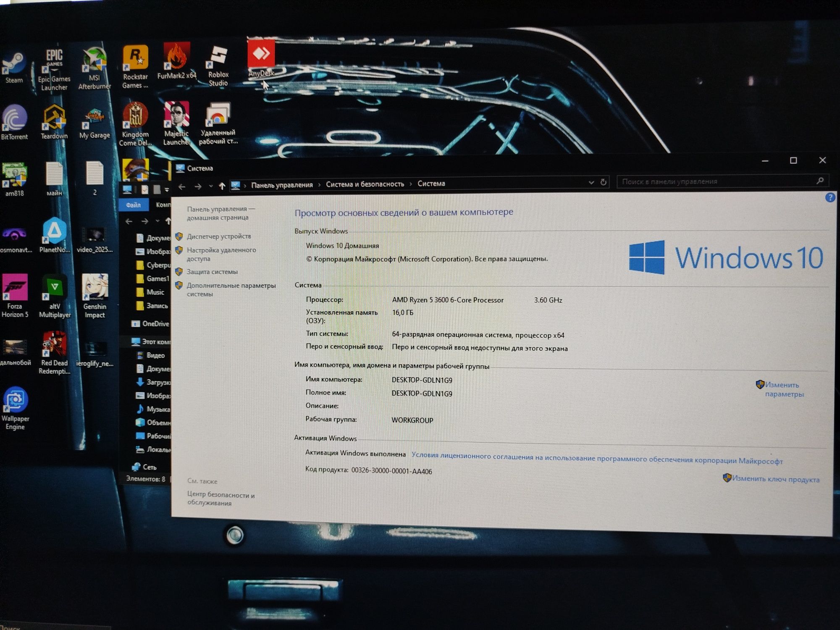
Task: Click Система и безопасность breadcrumb
Action: click(x=365, y=184)
